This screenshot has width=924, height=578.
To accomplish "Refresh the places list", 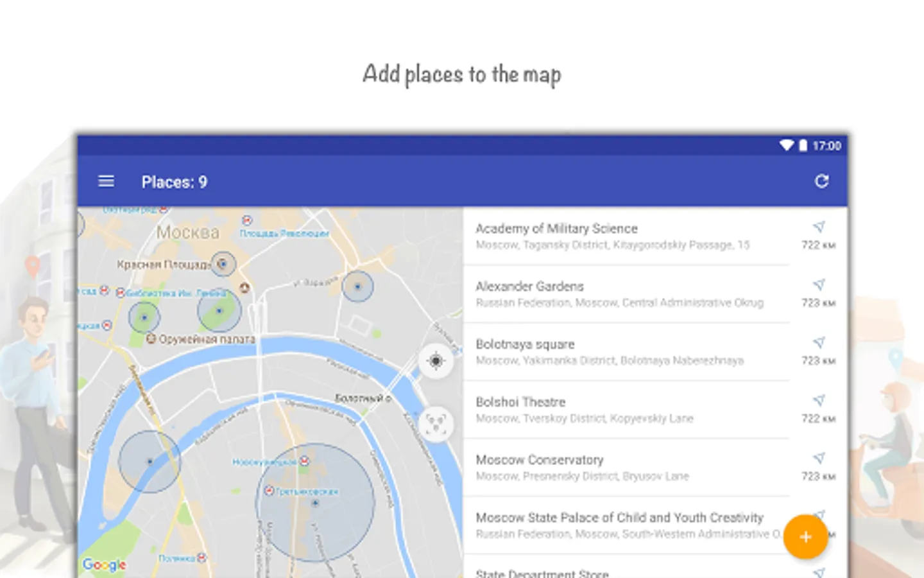I will (x=821, y=182).
